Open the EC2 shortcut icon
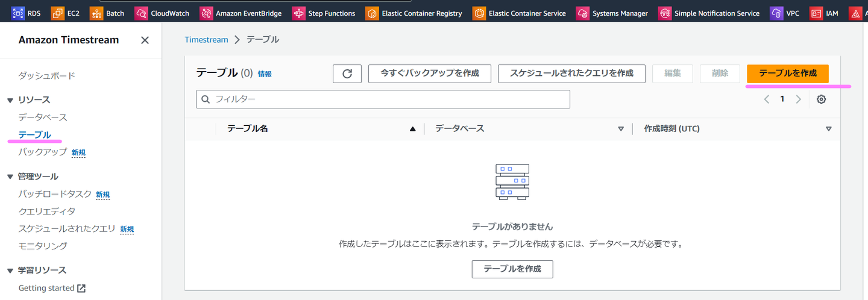 click(x=57, y=13)
